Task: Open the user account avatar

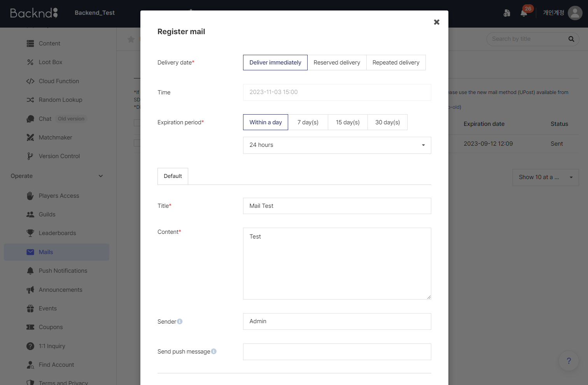Action: [x=575, y=13]
